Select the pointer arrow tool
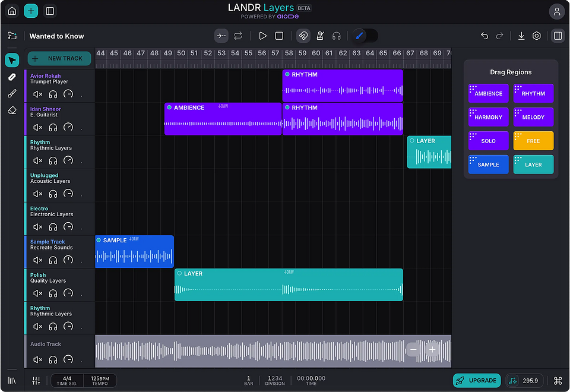 12,60
